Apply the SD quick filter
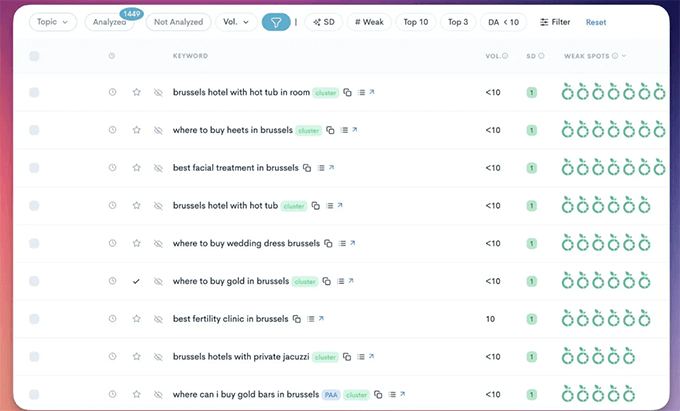680x411 pixels. pos(324,22)
